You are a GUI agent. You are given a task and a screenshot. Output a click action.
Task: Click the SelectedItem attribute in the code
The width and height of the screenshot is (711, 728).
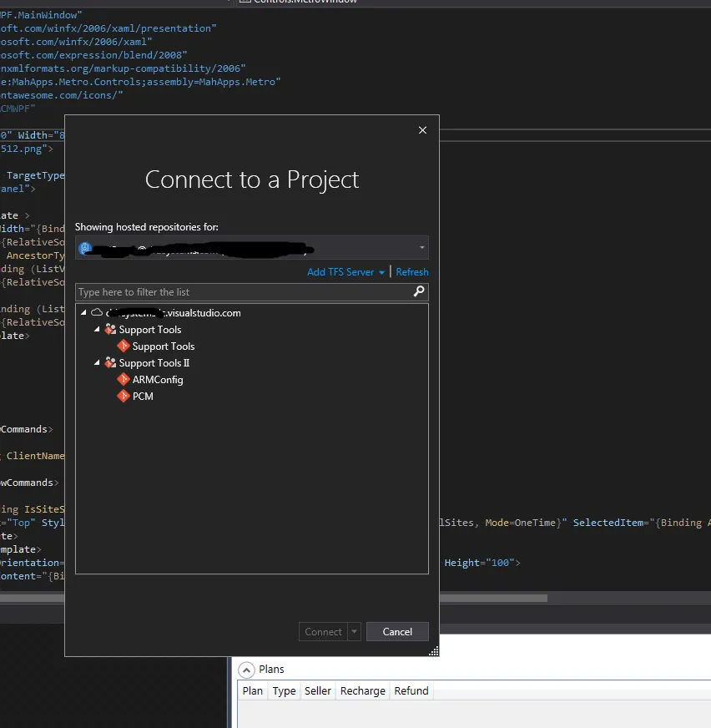(x=608, y=523)
